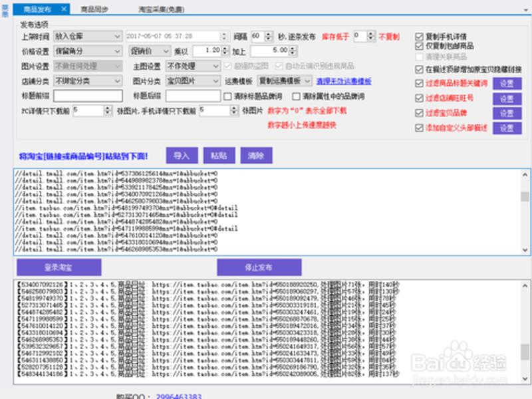The image size is (532, 399).
Task: Click the 粘贴 paste button
Action: click(219, 156)
